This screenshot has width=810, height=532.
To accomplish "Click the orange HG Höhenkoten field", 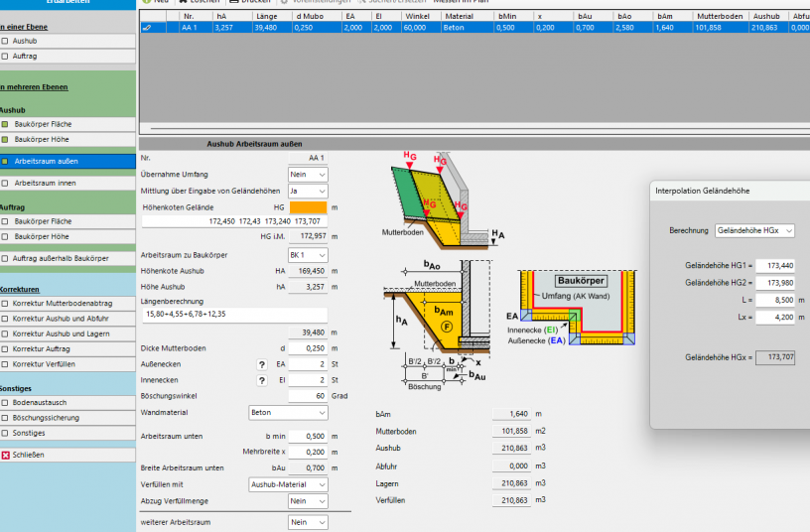I will coord(309,207).
